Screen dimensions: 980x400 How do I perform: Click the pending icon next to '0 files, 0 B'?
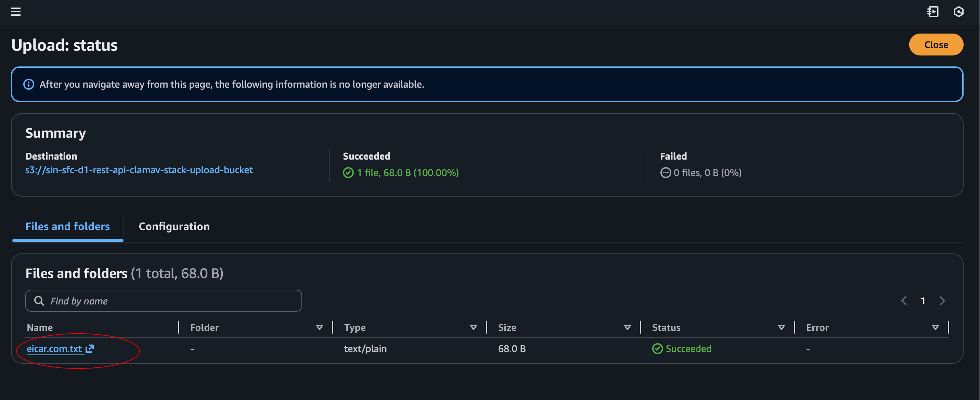tap(666, 173)
